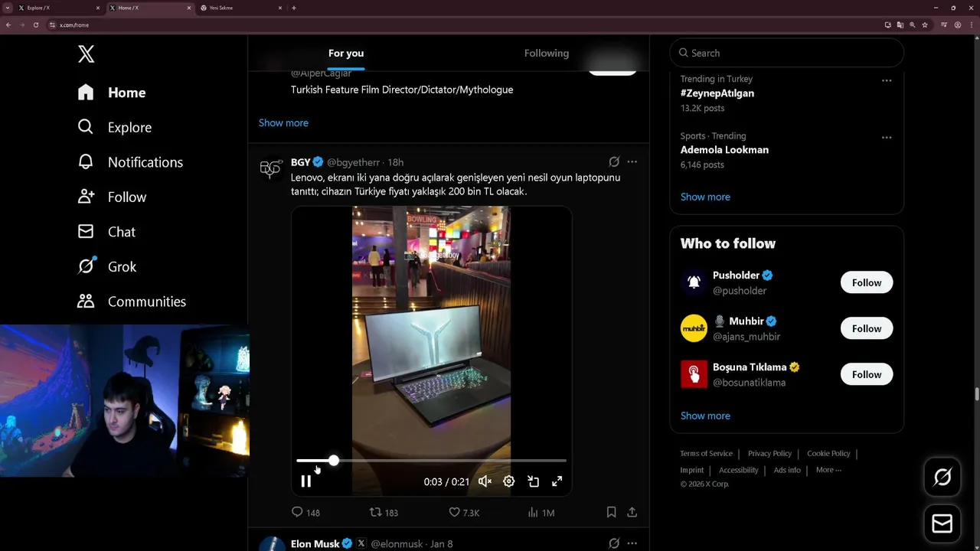Expand the More footer menu
The height and width of the screenshot is (551, 980).
828,470
